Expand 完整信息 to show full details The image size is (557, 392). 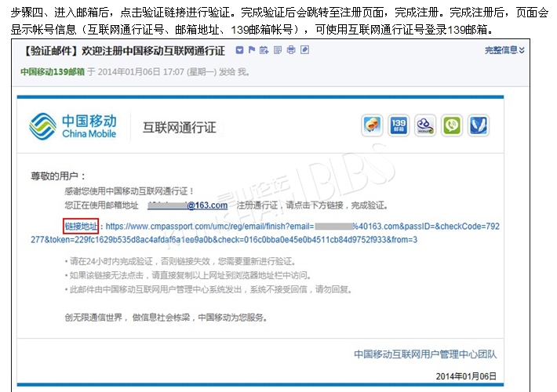pyautogui.click(x=504, y=51)
